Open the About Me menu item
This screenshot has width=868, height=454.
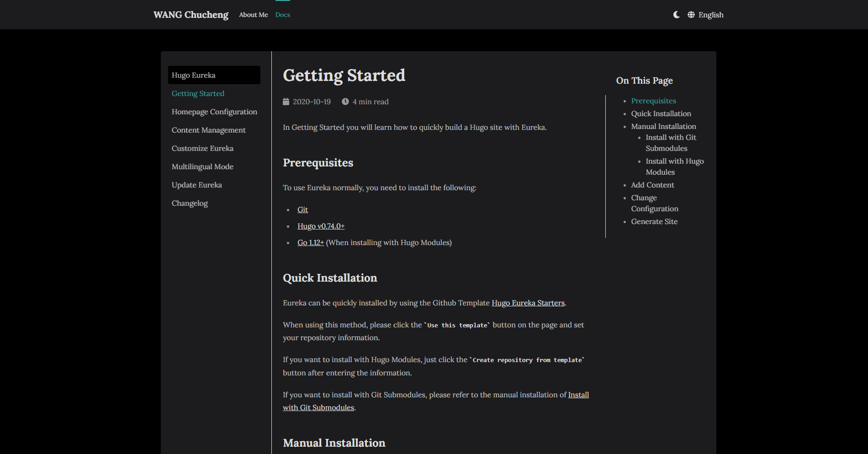[x=254, y=15]
